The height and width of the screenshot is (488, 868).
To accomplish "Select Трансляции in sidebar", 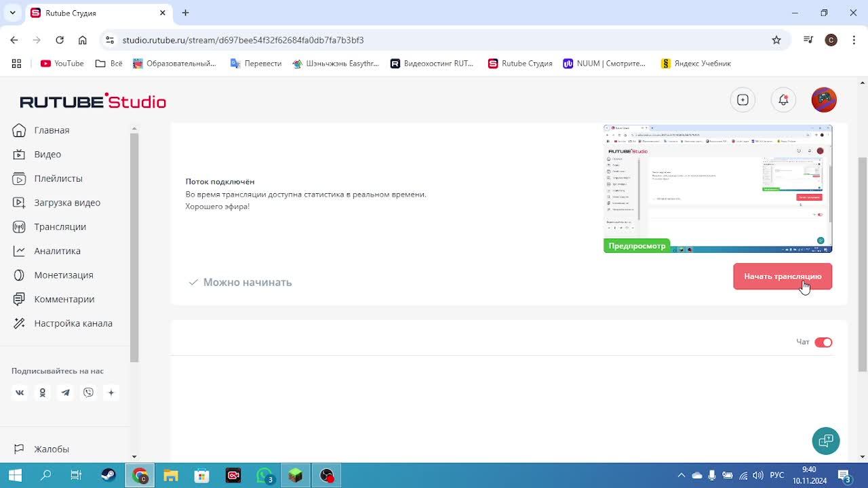I will [x=60, y=227].
